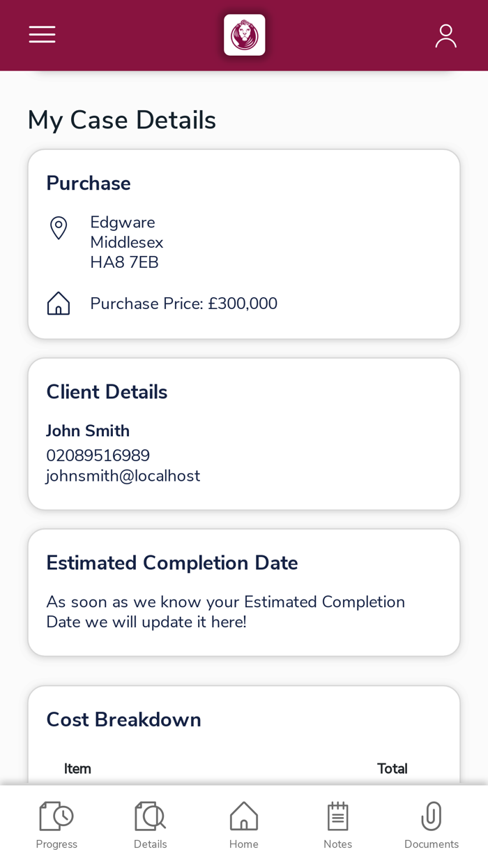
Task: Select the Purchase heading
Action: (89, 184)
